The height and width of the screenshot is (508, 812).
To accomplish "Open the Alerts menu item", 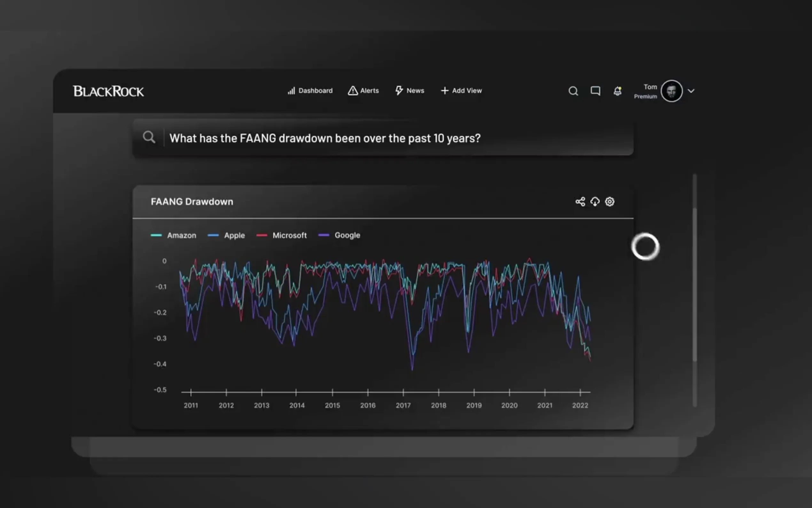I will pos(363,91).
